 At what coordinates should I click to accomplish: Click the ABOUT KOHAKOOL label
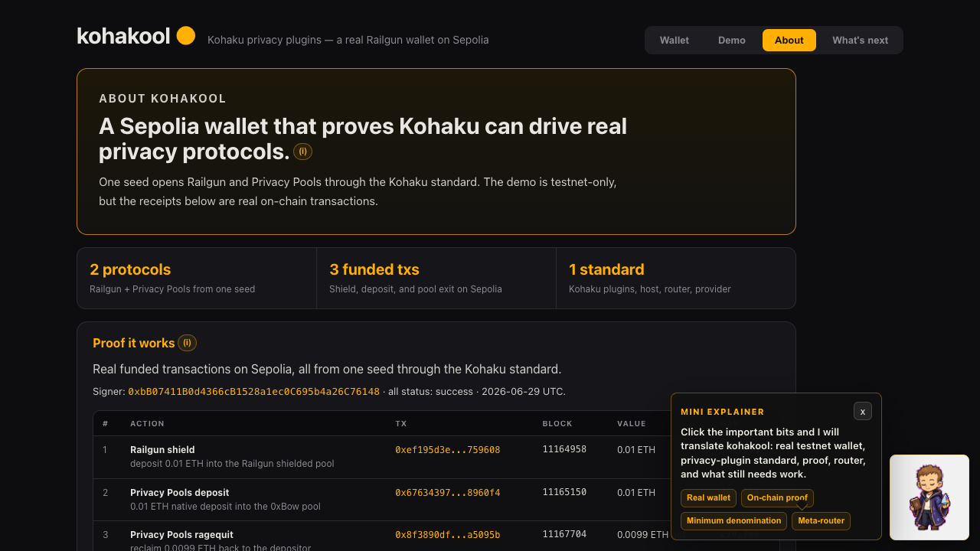162,99
